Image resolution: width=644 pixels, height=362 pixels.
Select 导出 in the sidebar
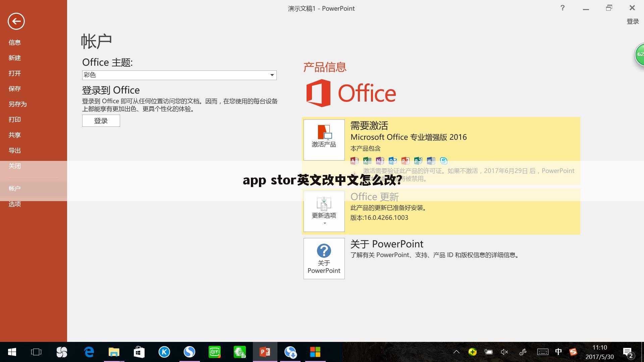15,150
